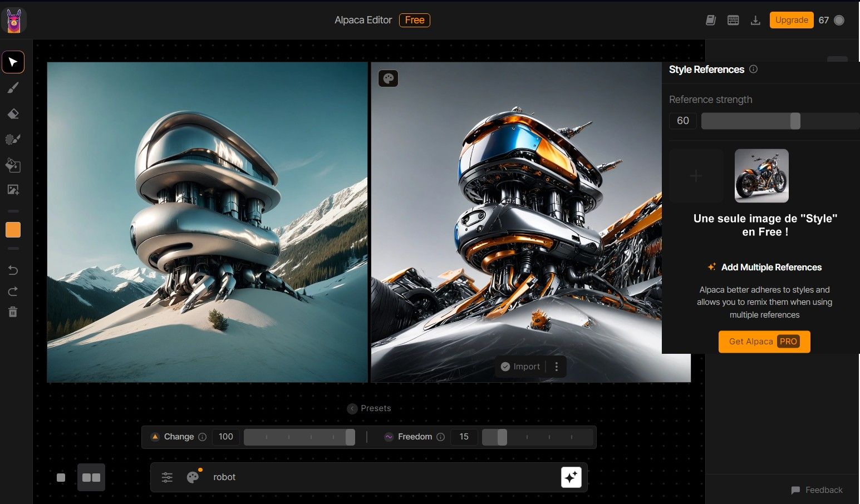Image resolution: width=860 pixels, height=504 pixels.
Task: Click the purple Freedom wave icon
Action: [389, 437]
